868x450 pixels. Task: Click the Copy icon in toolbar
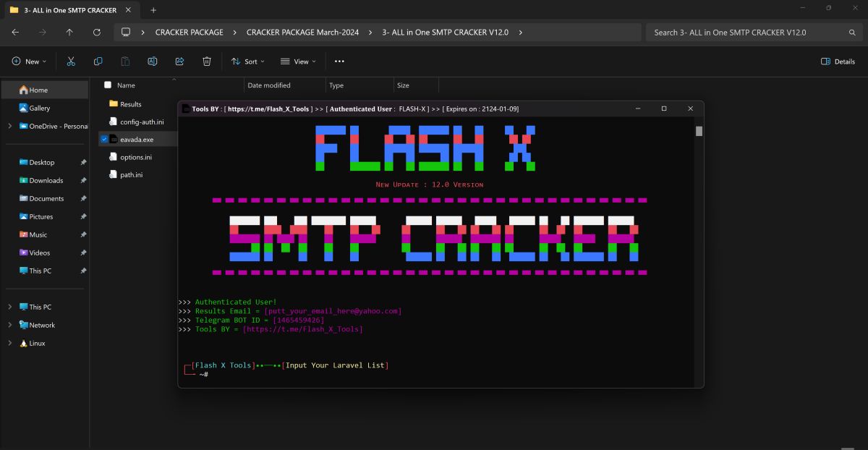point(98,61)
